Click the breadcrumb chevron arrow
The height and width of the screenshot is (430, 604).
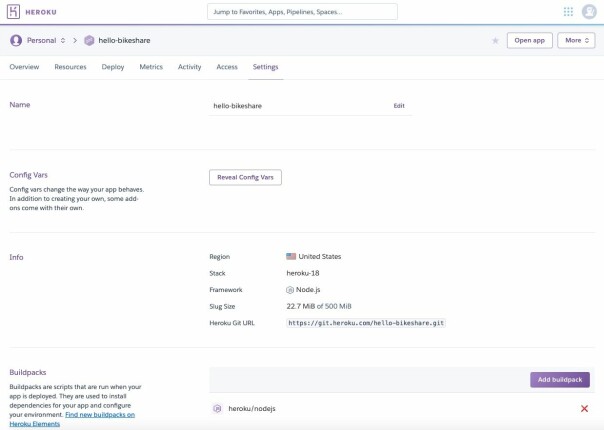[x=75, y=40]
